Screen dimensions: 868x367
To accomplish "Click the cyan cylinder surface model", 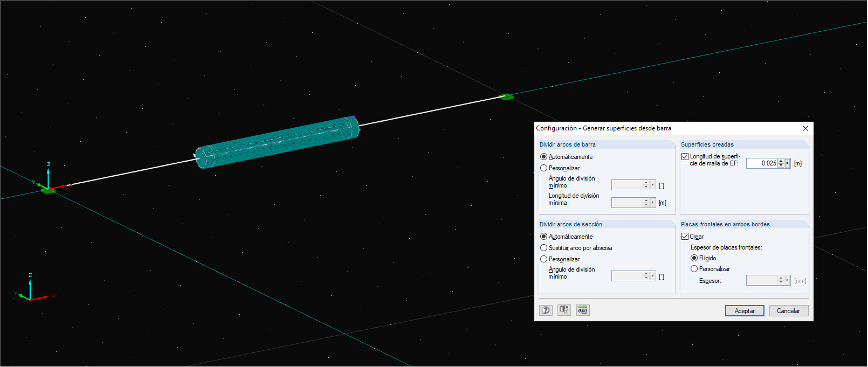I will point(278,142).
